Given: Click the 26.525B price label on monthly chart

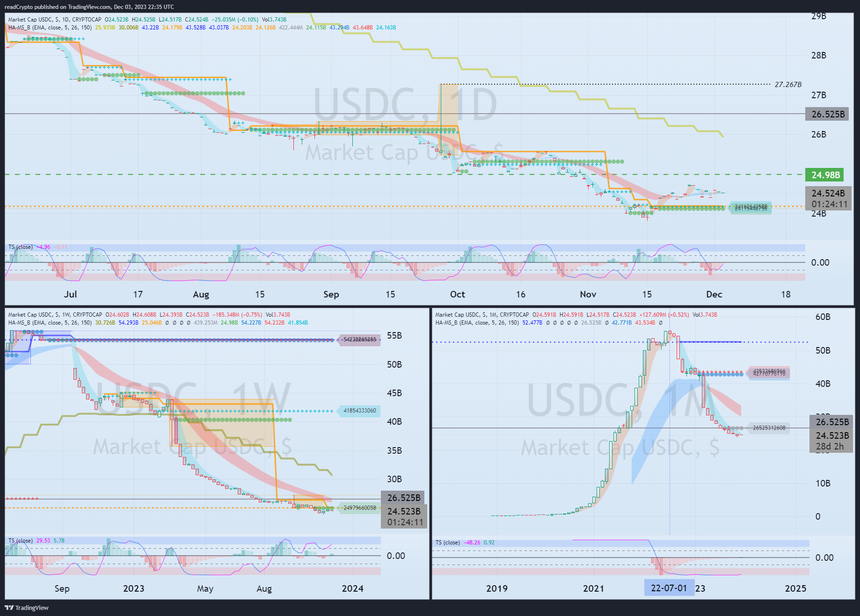Looking at the screenshot, I should (832, 422).
